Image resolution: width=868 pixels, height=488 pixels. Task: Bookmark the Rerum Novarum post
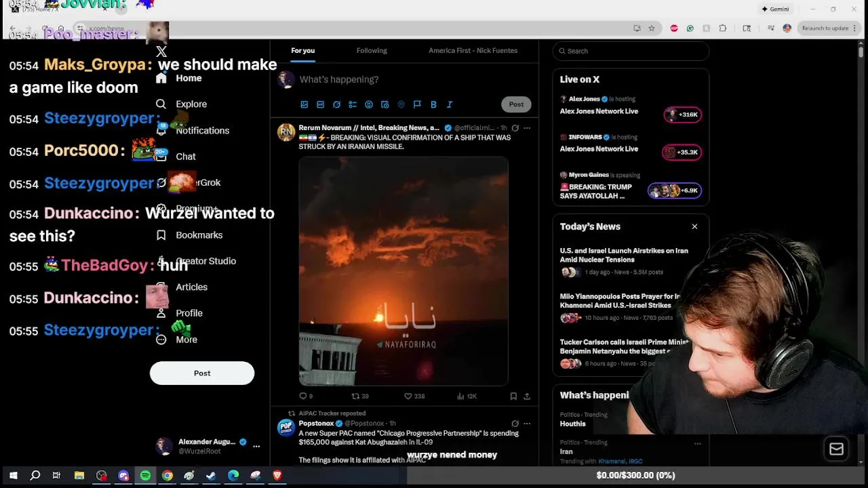click(x=513, y=396)
